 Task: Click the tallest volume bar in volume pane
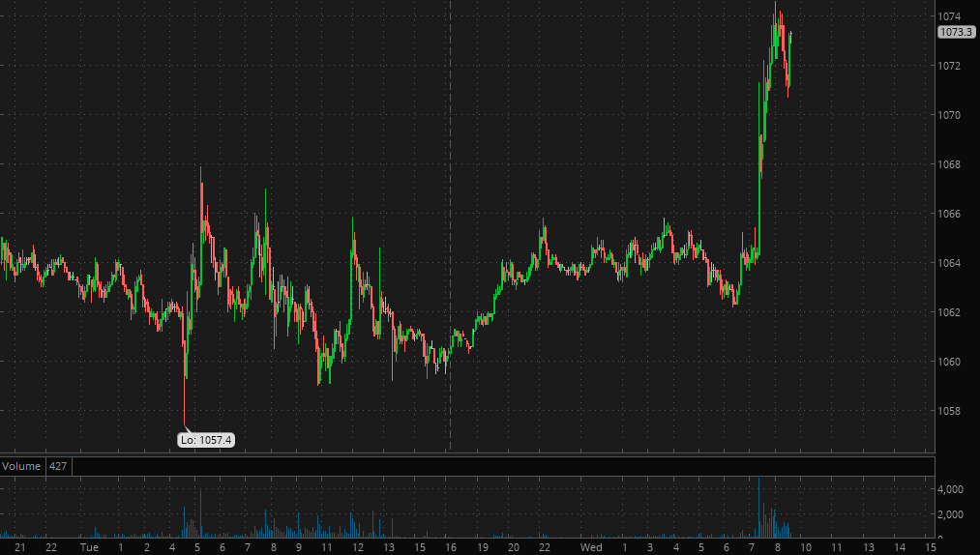[758, 508]
